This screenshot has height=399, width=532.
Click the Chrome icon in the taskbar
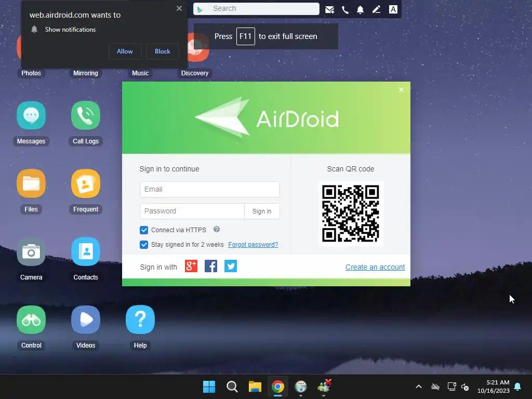coord(278,387)
